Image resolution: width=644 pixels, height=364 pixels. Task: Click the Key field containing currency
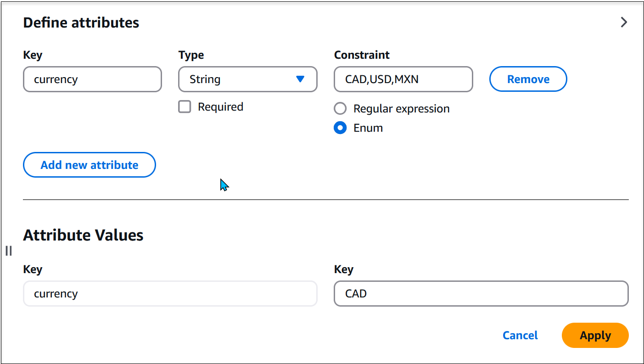tap(92, 79)
